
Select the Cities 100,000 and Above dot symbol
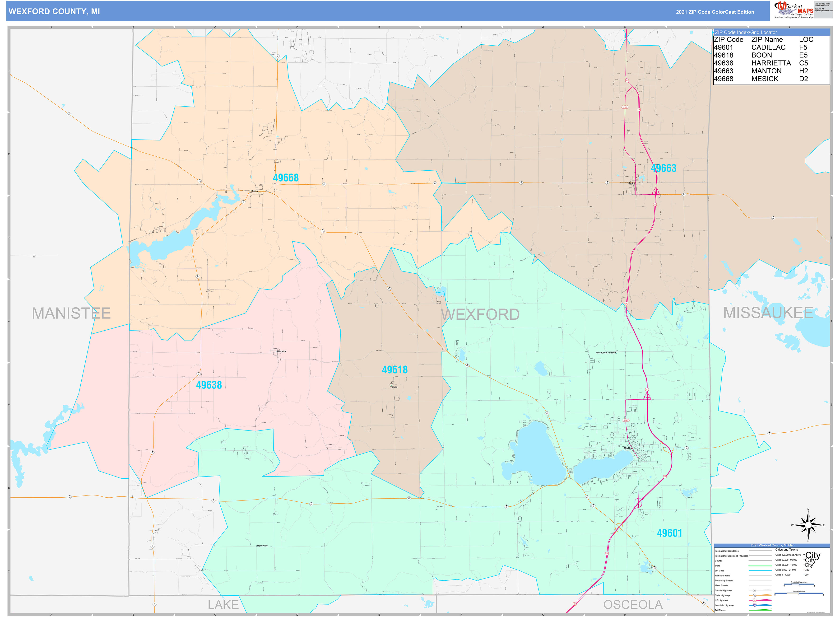click(x=804, y=555)
